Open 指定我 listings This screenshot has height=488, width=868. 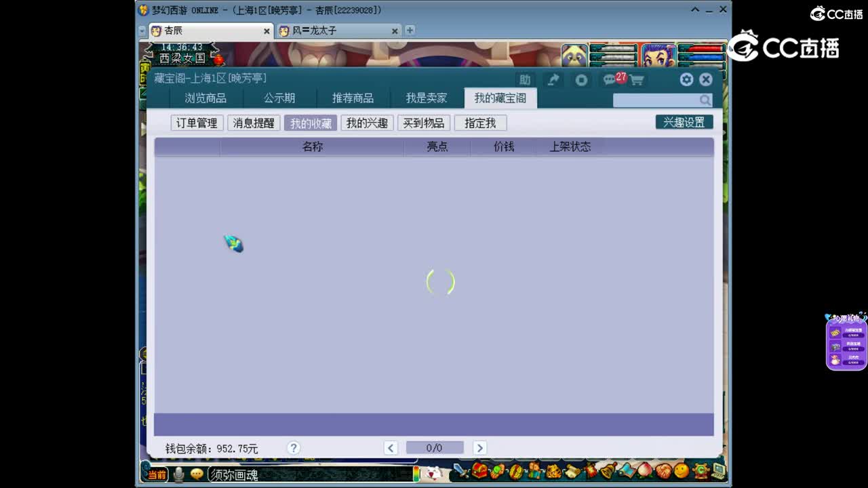point(480,123)
